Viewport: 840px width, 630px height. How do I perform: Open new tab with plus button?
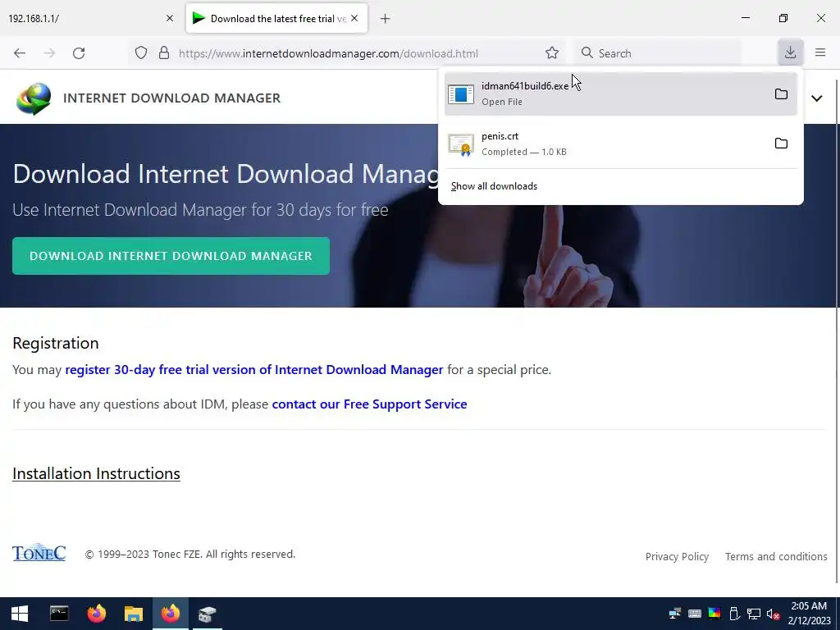coord(386,19)
